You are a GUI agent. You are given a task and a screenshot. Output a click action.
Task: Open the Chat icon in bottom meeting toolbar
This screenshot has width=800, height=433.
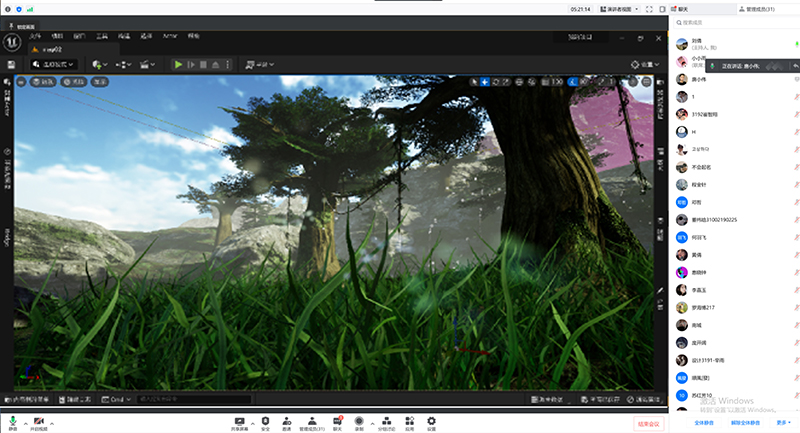pyautogui.click(x=336, y=421)
